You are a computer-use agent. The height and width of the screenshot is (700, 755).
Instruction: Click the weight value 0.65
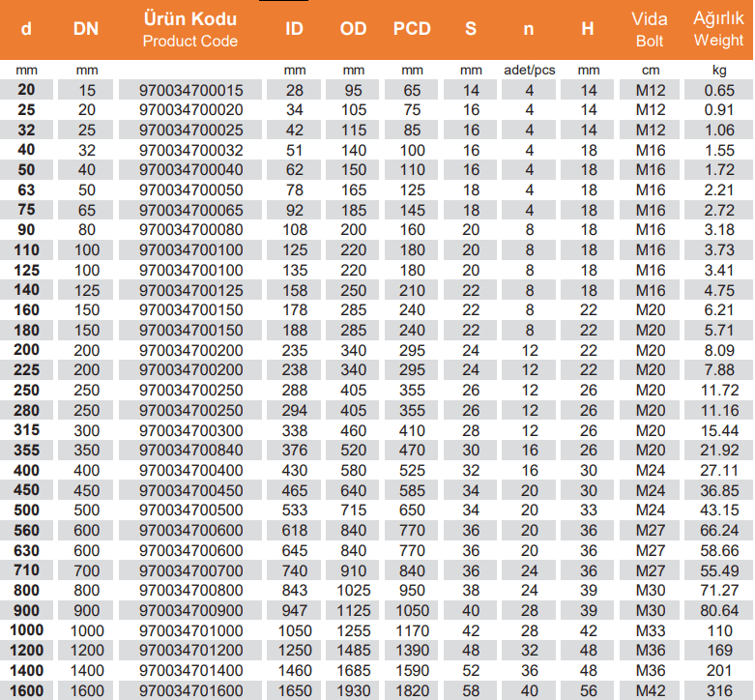tap(719, 90)
